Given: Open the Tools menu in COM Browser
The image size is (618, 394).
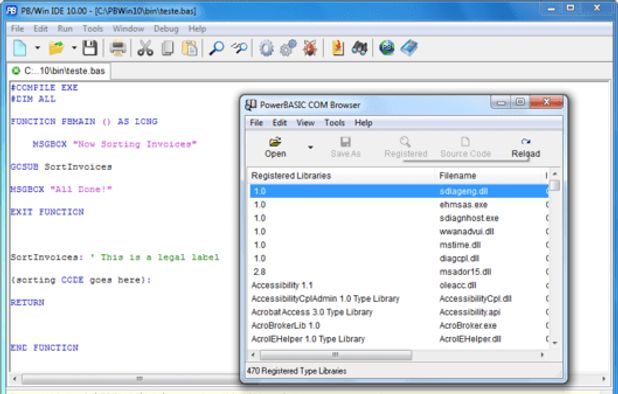Looking at the screenshot, I should pyautogui.click(x=334, y=123).
